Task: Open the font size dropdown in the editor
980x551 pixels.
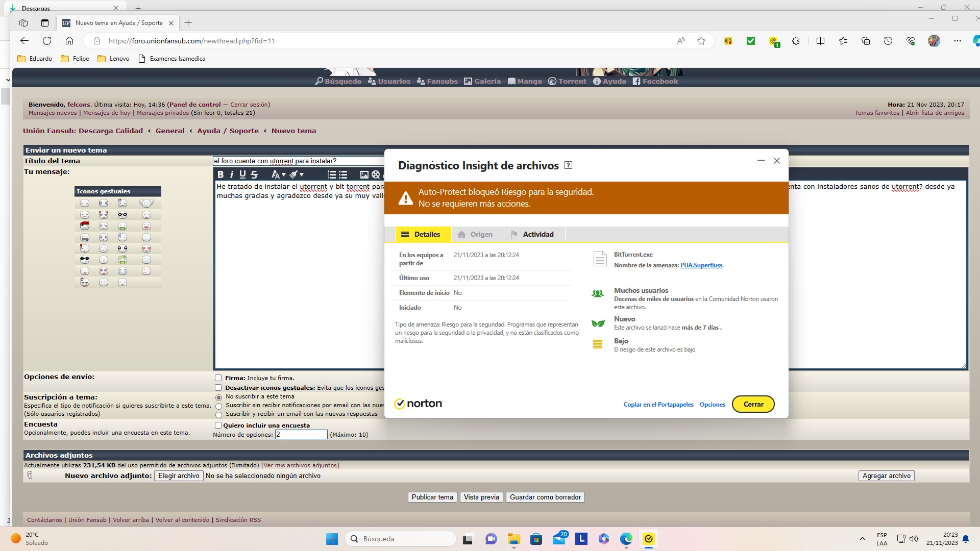Action: coord(278,174)
